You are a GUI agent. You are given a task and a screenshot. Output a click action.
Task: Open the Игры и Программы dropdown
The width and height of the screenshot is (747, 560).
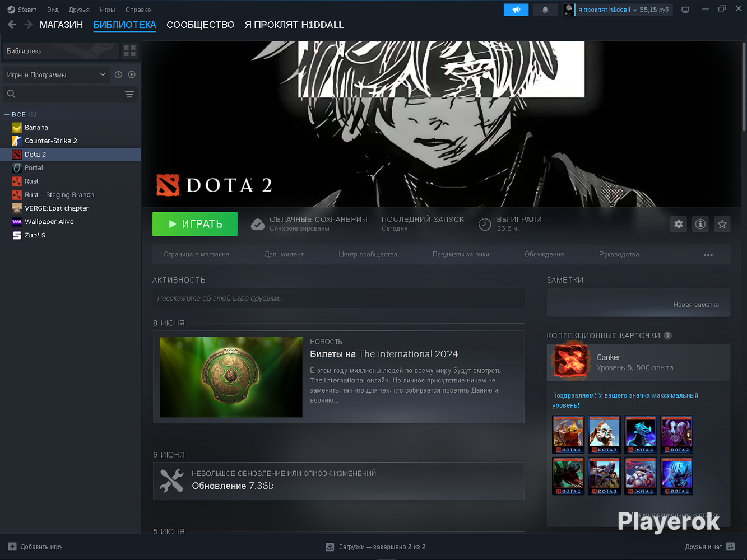pyautogui.click(x=55, y=74)
